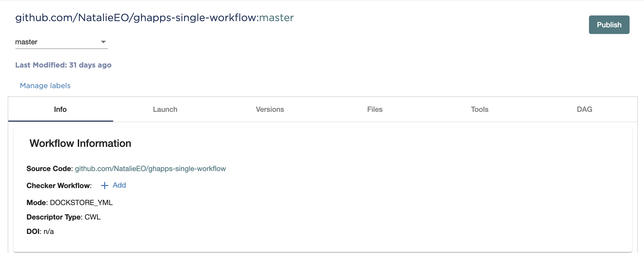
Task: Expand the version dropdown chevron arrow
Action: pos(104,42)
